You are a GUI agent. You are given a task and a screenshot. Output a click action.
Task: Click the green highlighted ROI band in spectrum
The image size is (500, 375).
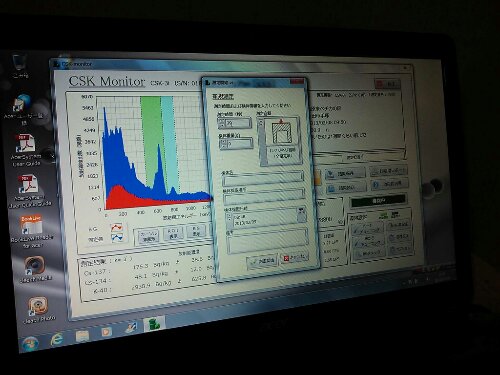coord(152,140)
